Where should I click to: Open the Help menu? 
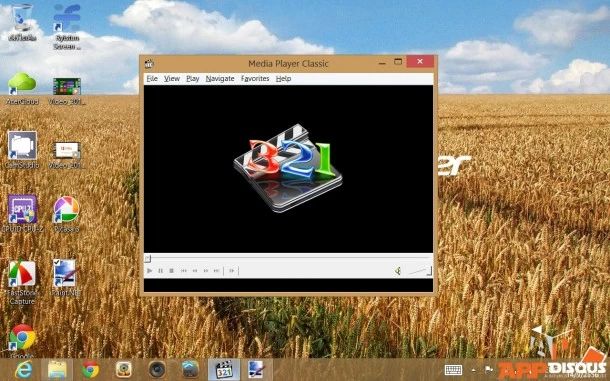tap(283, 79)
